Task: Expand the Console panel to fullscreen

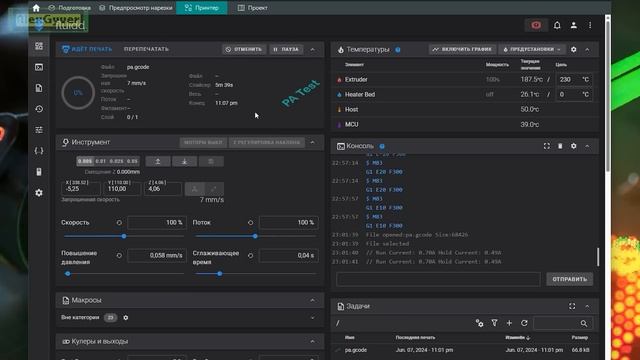Action: [547, 146]
